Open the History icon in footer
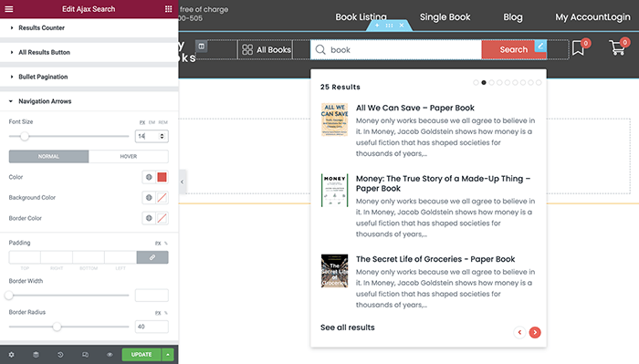This screenshot has width=639, height=364. (60, 355)
